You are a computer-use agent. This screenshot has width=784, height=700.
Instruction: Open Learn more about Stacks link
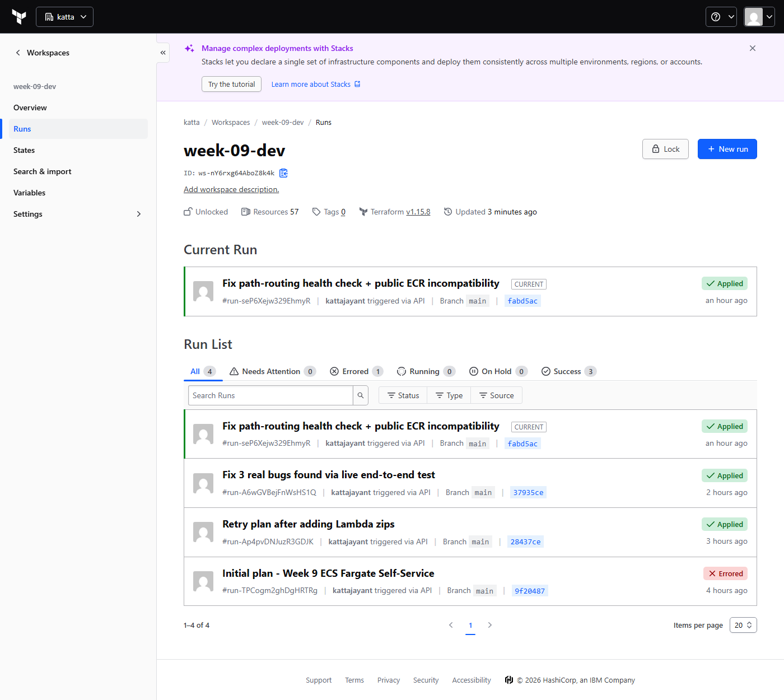tap(316, 84)
